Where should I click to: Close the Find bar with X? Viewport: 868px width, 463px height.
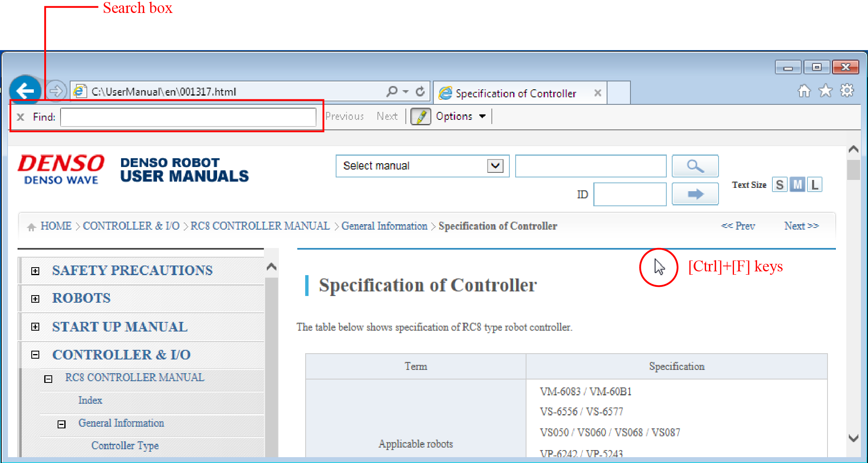click(20, 117)
